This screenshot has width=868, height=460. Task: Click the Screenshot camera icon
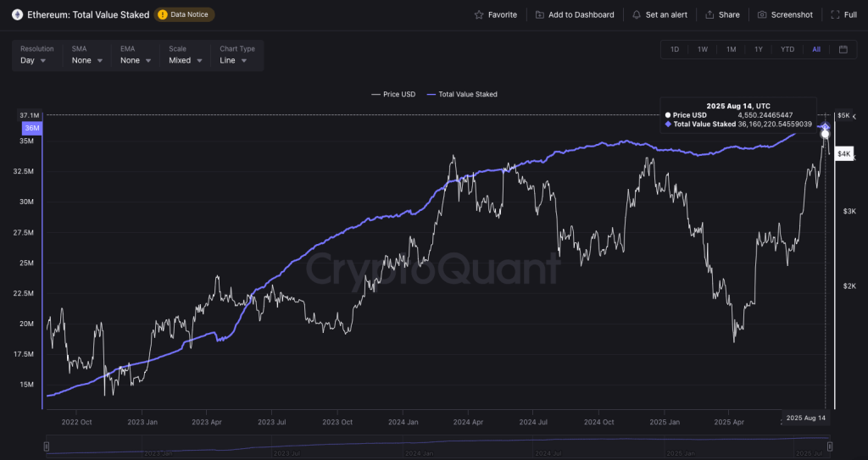[762, 14]
